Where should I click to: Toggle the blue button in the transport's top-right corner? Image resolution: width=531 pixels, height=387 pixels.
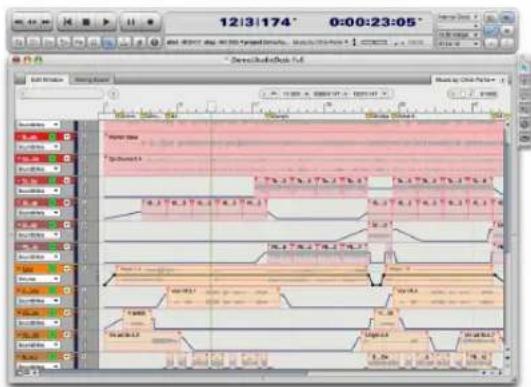507,18
